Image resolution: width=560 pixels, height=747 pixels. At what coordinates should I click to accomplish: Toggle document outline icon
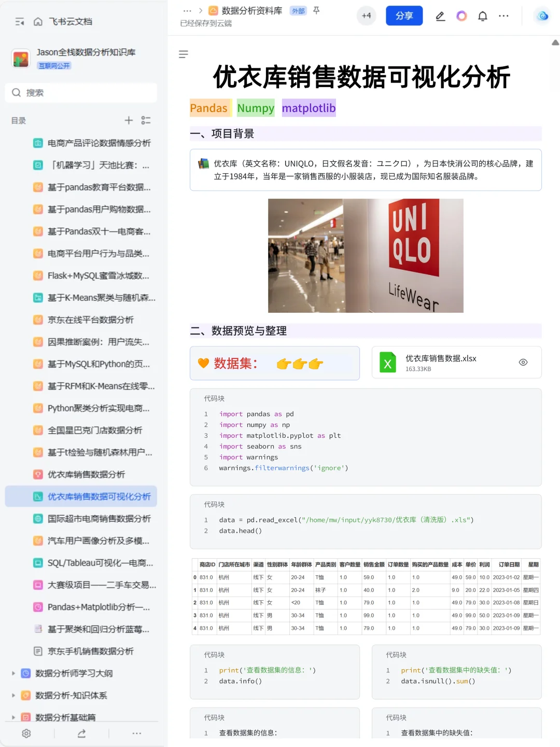184,54
